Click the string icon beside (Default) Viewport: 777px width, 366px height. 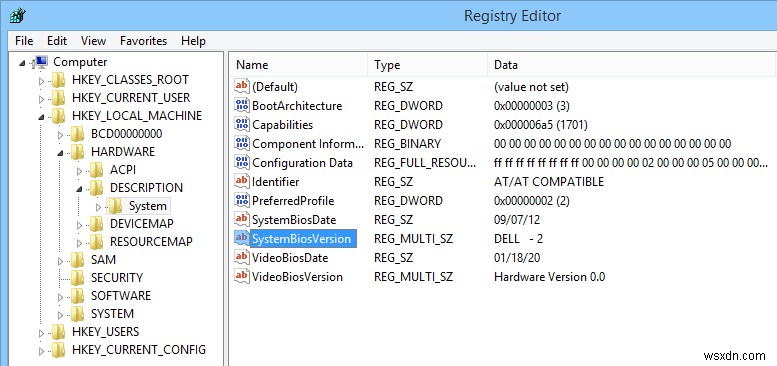242,87
